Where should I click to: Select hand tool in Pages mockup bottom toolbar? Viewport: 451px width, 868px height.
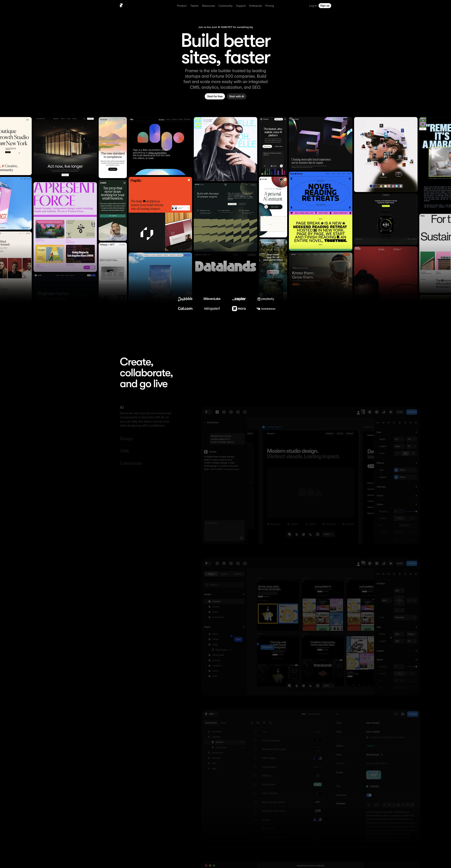click(296, 686)
